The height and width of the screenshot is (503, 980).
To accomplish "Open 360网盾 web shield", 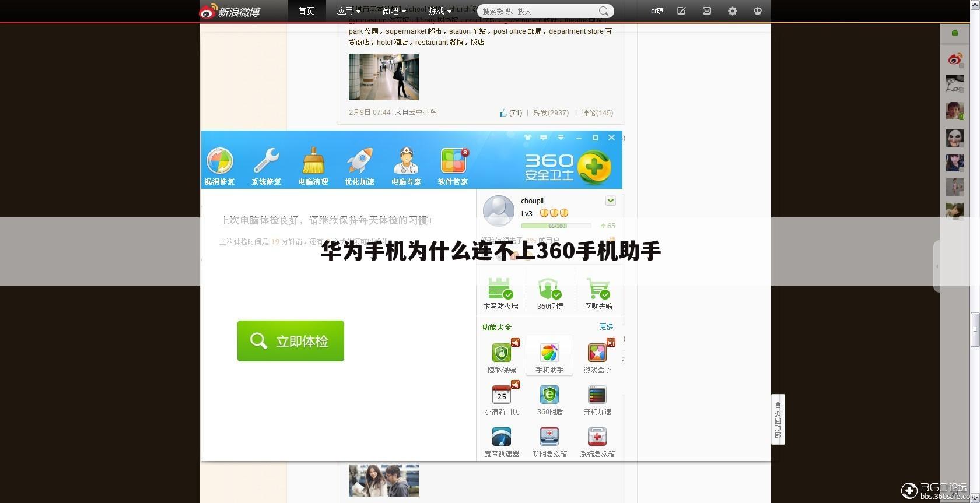I will (549, 399).
